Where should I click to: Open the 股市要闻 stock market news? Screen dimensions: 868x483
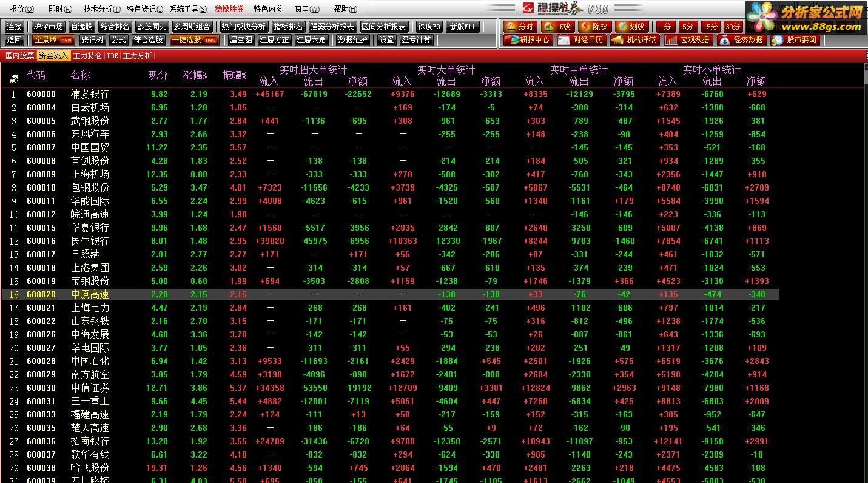tap(795, 40)
